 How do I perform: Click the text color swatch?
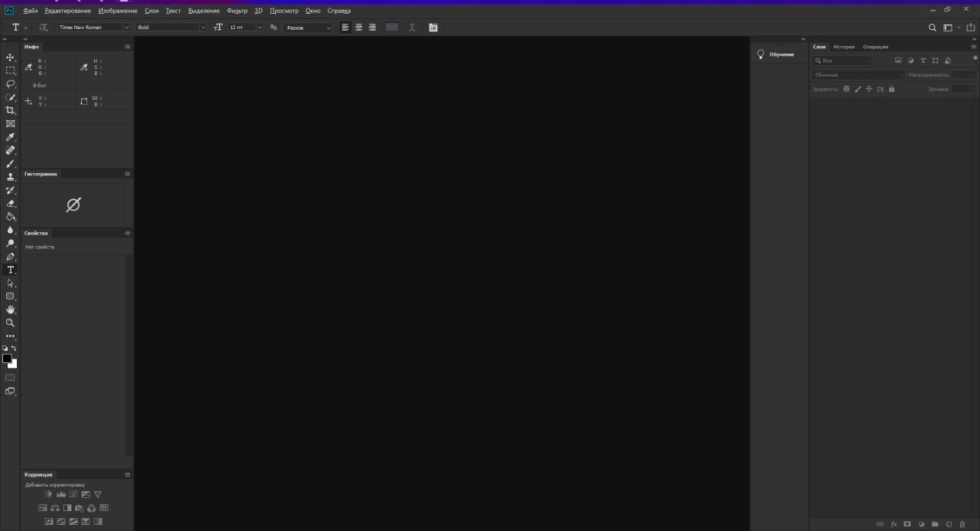point(392,28)
